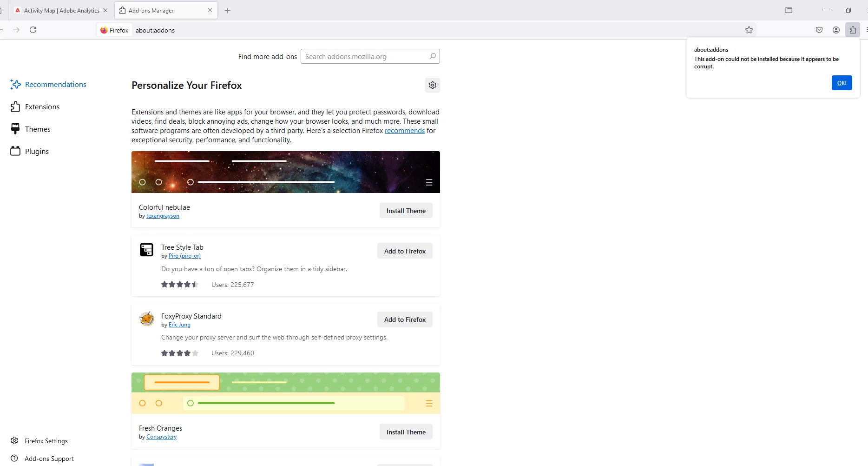The width and height of the screenshot is (868, 466).
Task: Open a new browser tab
Action: pyautogui.click(x=227, y=10)
